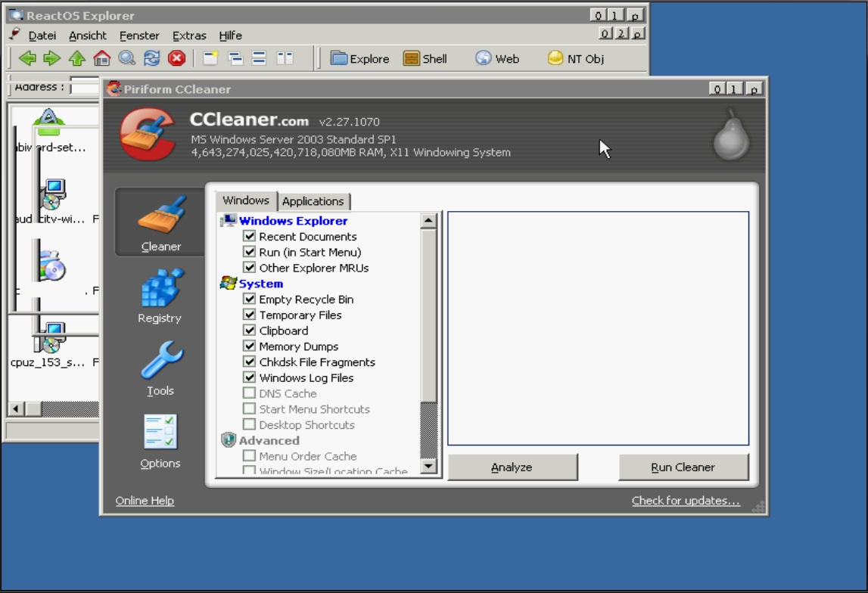
Task: Disable the Windows Log Files checkbox
Action: pyautogui.click(x=249, y=377)
